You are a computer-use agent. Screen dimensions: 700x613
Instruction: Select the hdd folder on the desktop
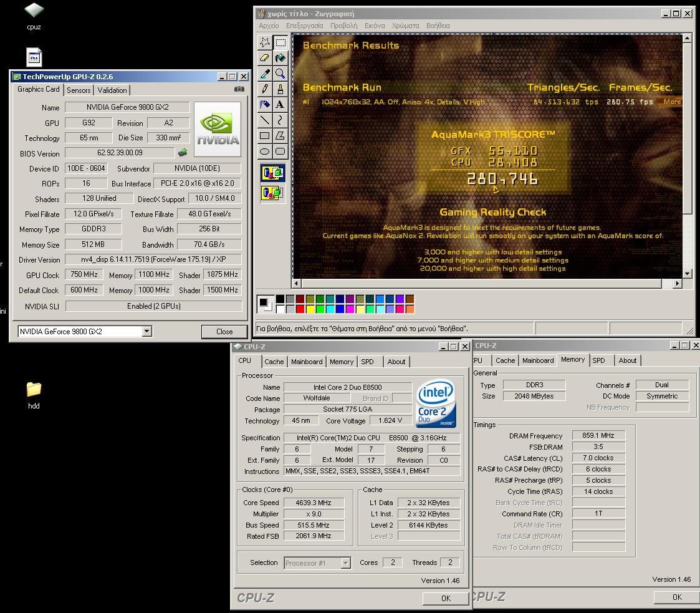(x=34, y=395)
